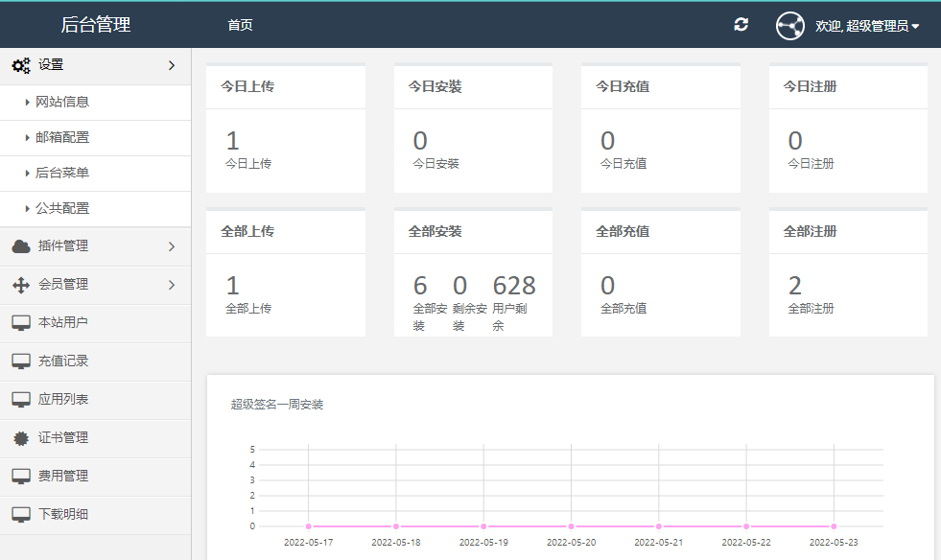Click the badge icon beside 证书管理
The image size is (941, 560).
[21, 438]
